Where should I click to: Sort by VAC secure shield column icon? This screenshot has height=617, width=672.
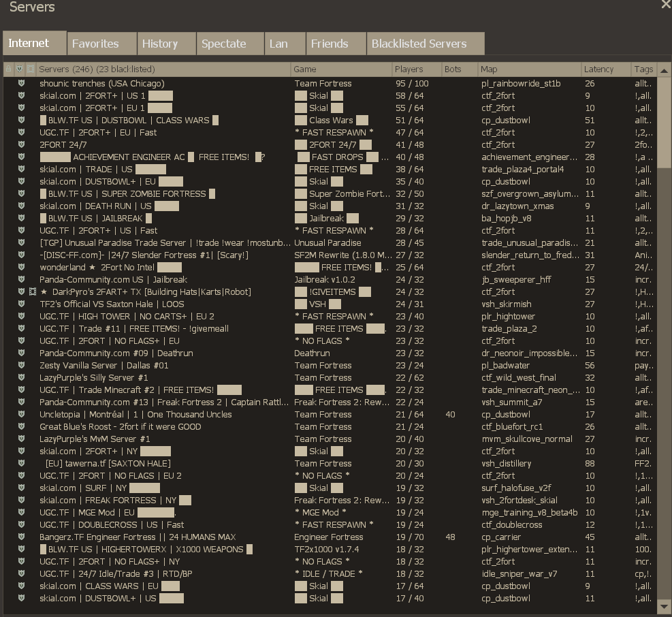20,69
